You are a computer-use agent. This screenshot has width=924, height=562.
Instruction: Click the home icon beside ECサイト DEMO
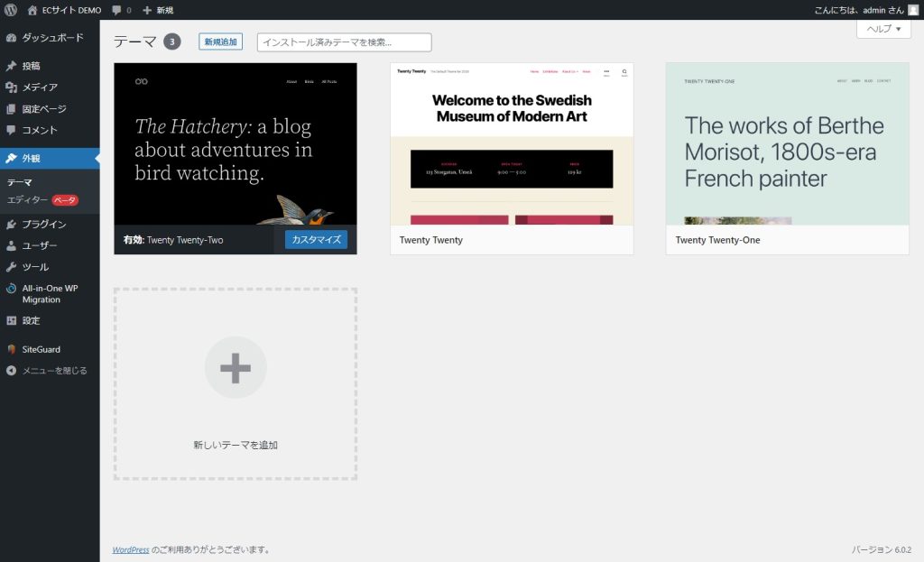click(x=33, y=10)
